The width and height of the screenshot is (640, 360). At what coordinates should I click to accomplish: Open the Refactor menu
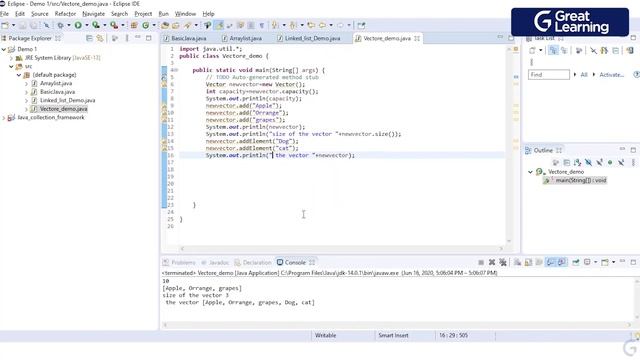(65, 14)
